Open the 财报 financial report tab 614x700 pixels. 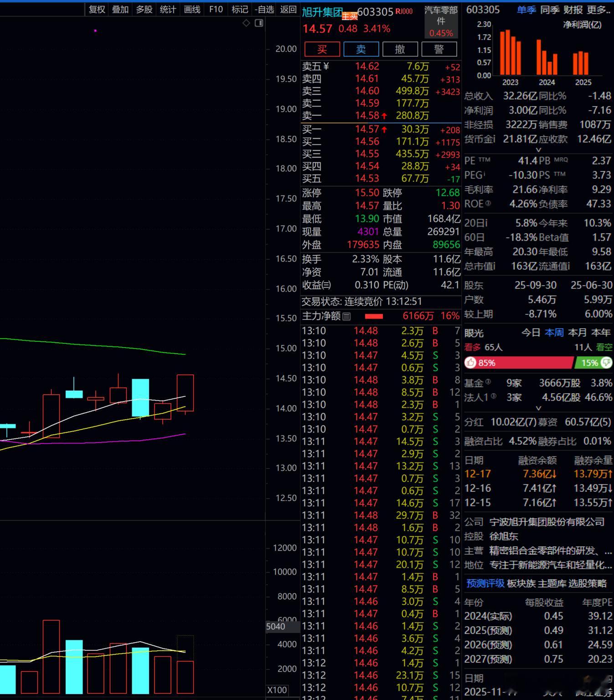click(573, 10)
